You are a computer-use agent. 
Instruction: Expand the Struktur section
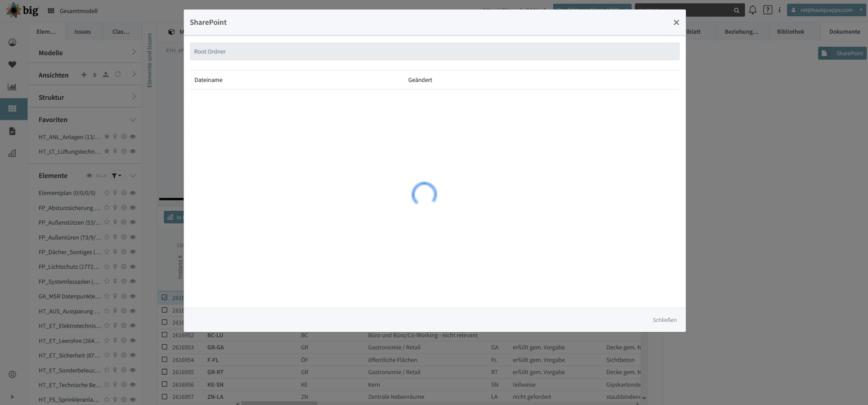(134, 97)
